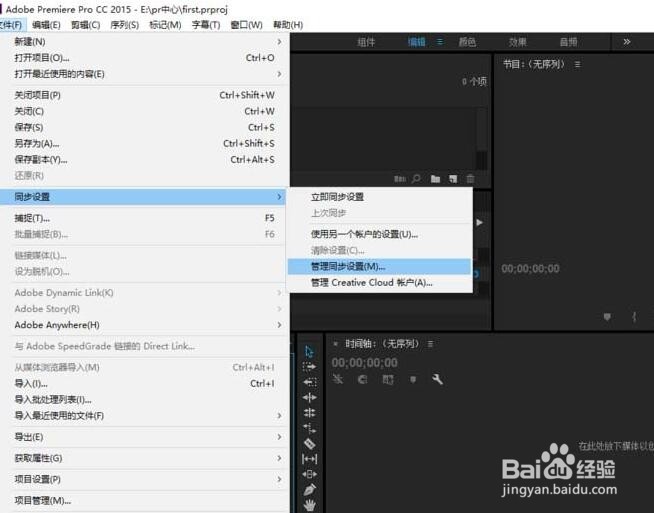
Task: Choose 捕捉(T)... menu entry
Action: (142, 218)
